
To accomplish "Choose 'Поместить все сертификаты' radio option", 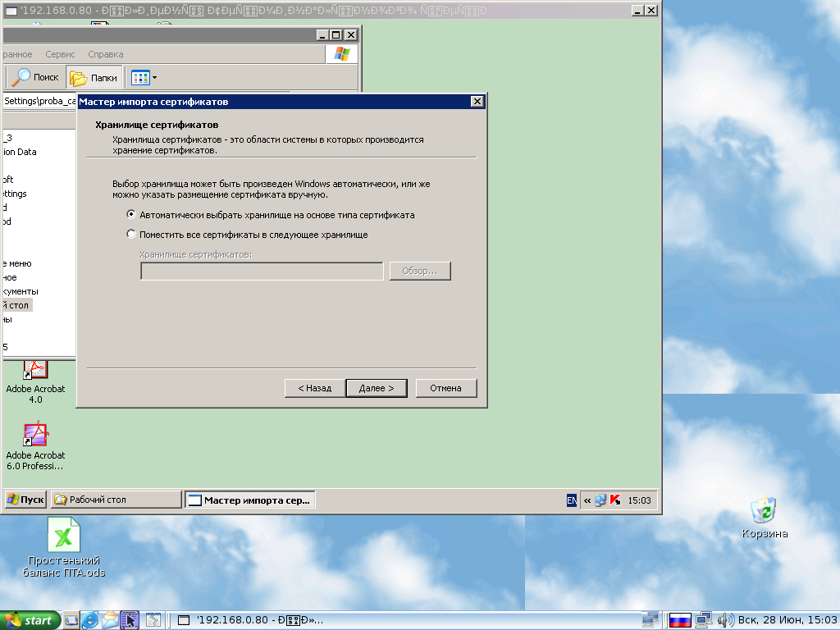I will [131, 235].
